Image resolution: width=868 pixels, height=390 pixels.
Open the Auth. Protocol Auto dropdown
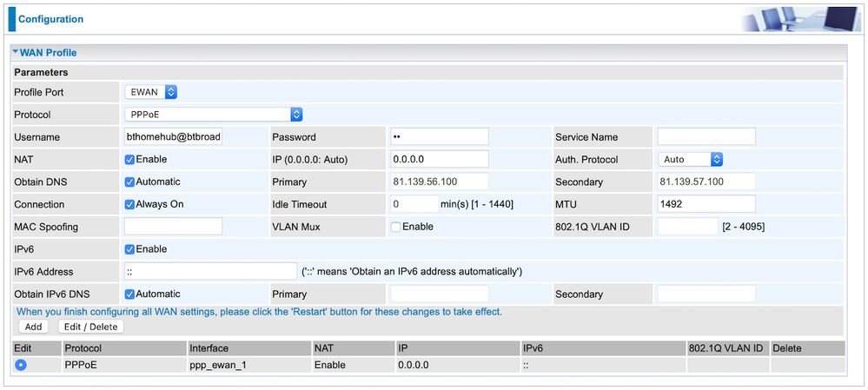coord(691,160)
